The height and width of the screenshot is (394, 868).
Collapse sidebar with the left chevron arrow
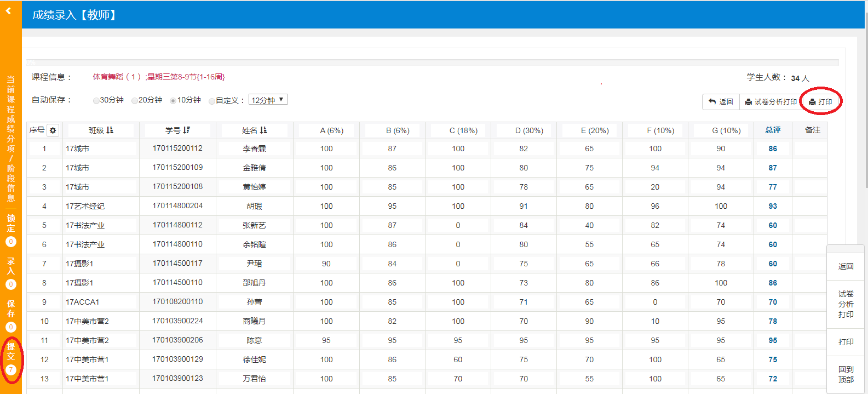8,11
